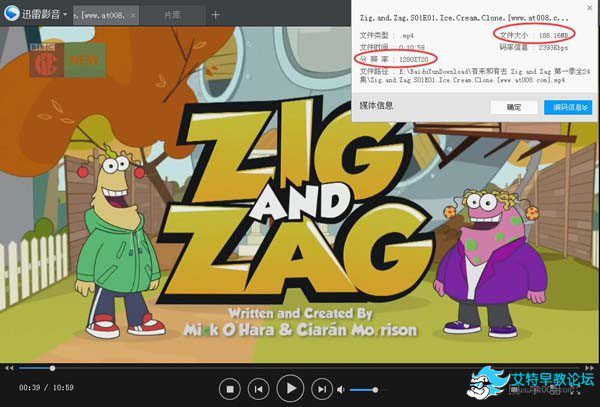Skip to the next video
600x407 pixels.
322,389
